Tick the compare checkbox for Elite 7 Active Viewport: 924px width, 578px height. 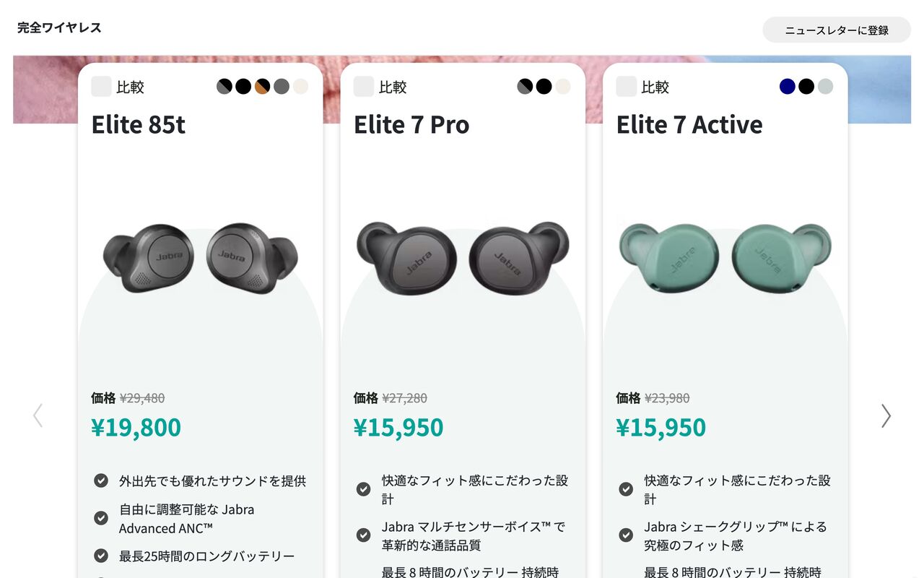click(627, 87)
